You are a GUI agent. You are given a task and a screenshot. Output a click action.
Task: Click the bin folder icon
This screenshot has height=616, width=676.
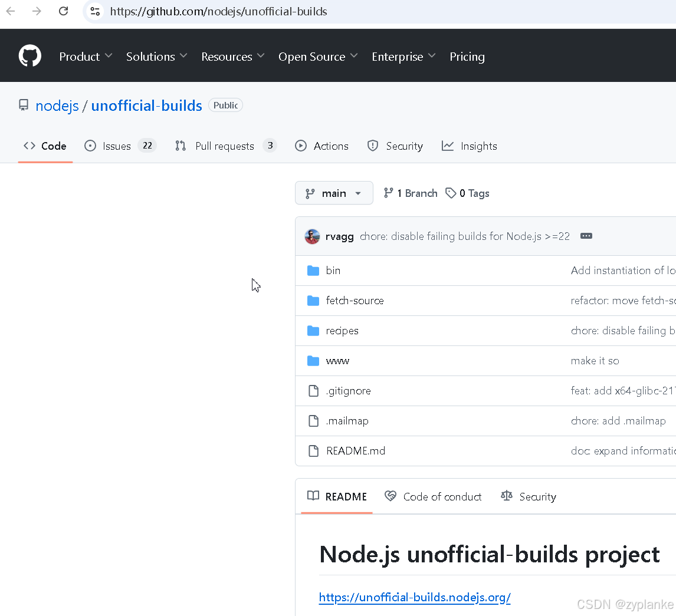[313, 271]
